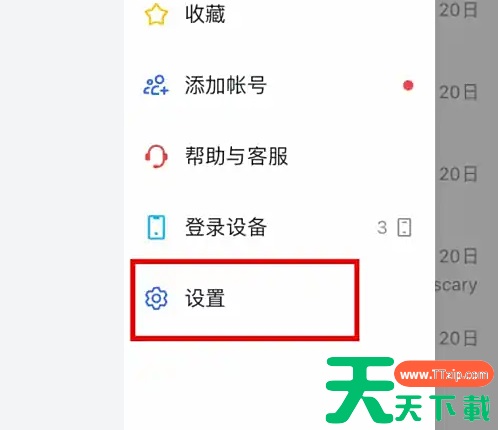Tap the add-account people icon
This screenshot has width=498, height=430.
(156, 85)
